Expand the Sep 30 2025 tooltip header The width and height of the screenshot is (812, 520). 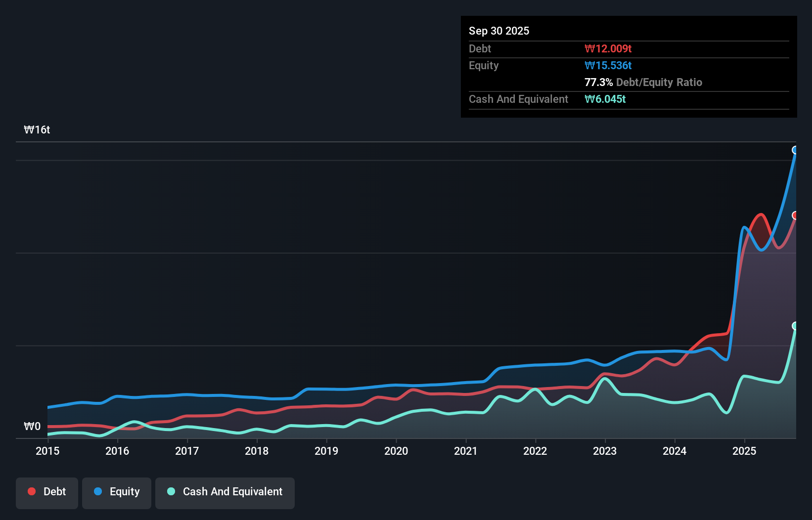[499, 31]
